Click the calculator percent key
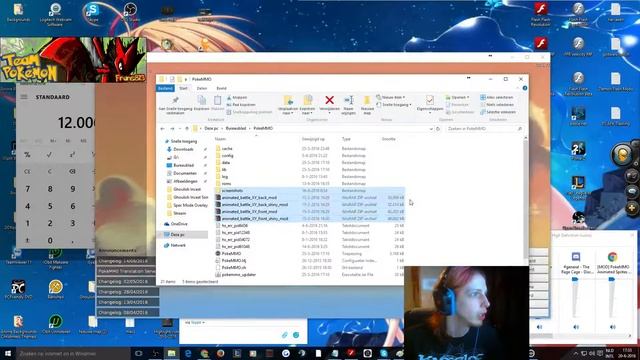This screenshot has height=360, width=640. [x=27, y=155]
